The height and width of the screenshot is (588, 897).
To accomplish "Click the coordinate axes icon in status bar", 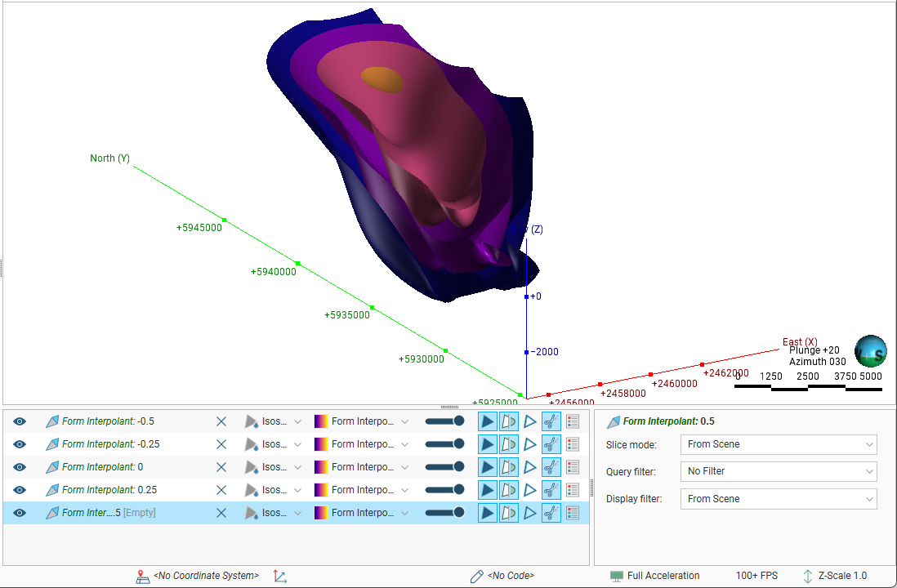I will [280, 576].
